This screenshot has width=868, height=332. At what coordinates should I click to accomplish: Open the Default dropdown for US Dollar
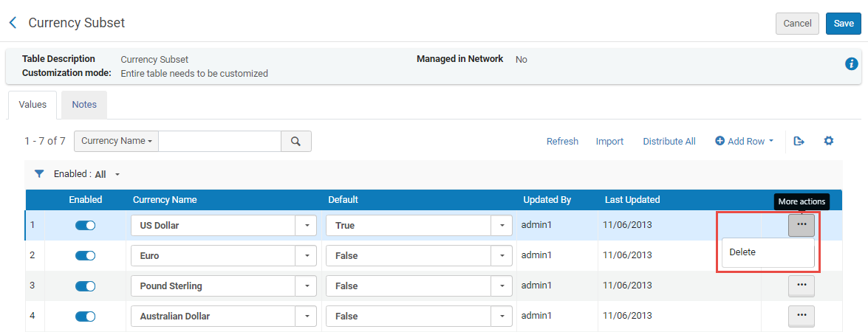click(502, 226)
